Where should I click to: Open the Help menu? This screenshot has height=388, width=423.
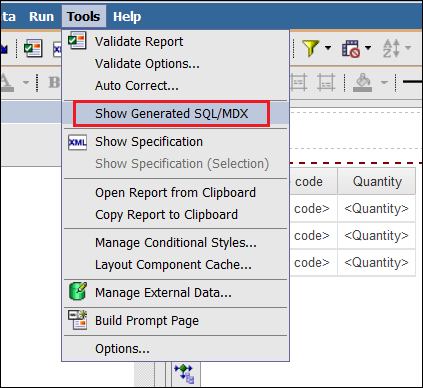[x=127, y=16]
